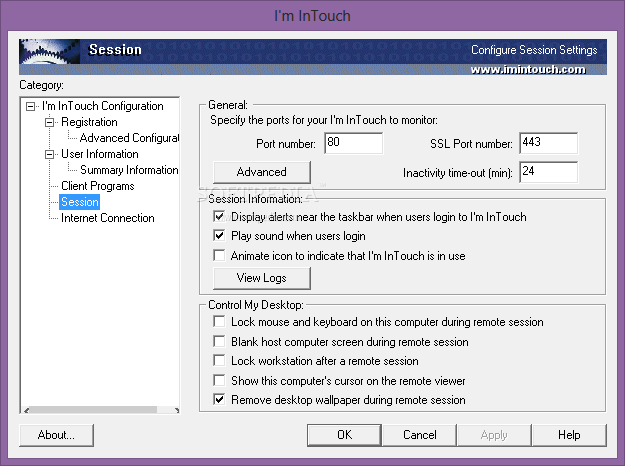Click the Port number field
The height and width of the screenshot is (466, 625).
[x=354, y=143]
